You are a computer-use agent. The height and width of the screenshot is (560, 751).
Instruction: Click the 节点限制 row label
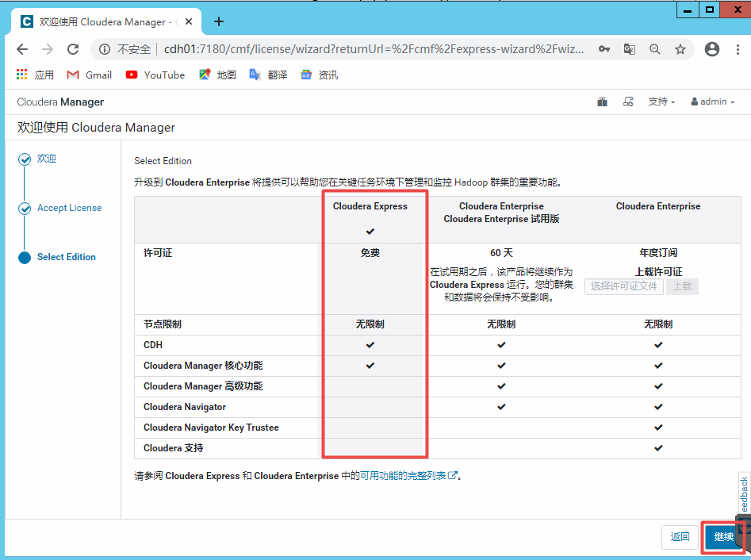pyautogui.click(x=163, y=324)
